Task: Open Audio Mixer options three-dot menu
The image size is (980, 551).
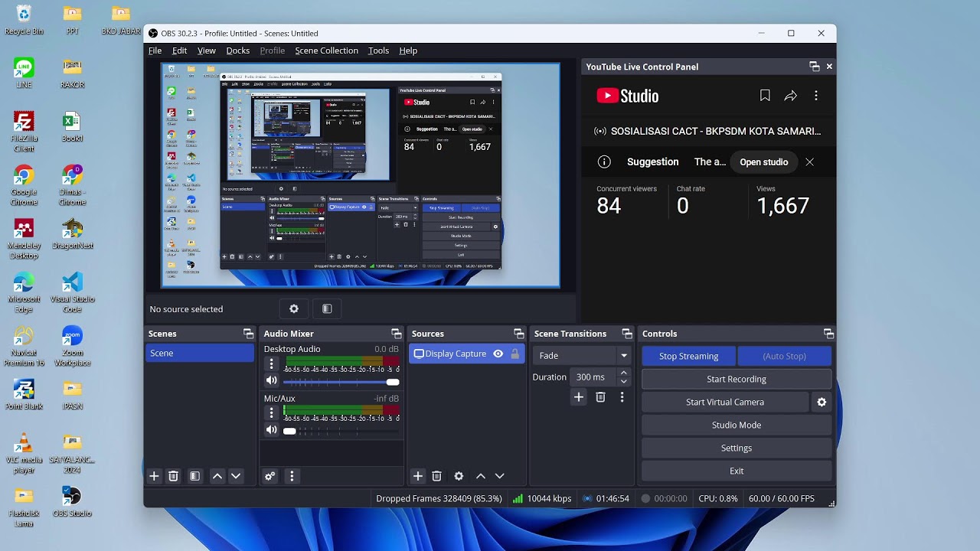Action: [292, 476]
